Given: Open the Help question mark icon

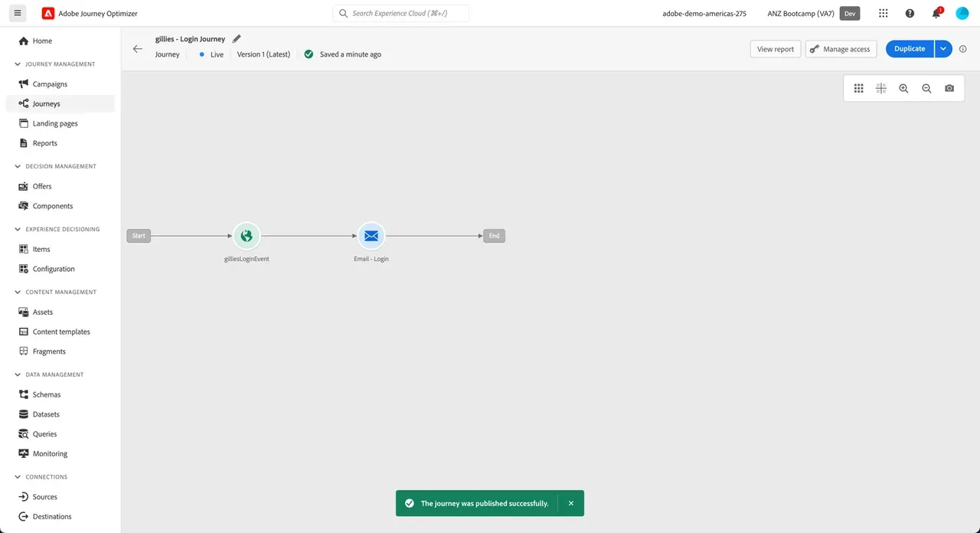Looking at the screenshot, I should (x=910, y=13).
